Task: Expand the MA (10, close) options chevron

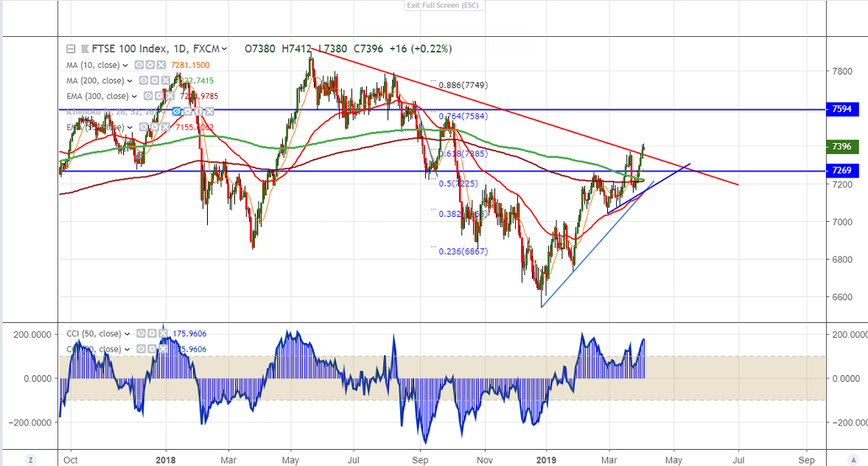Action: [x=125, y=66]
